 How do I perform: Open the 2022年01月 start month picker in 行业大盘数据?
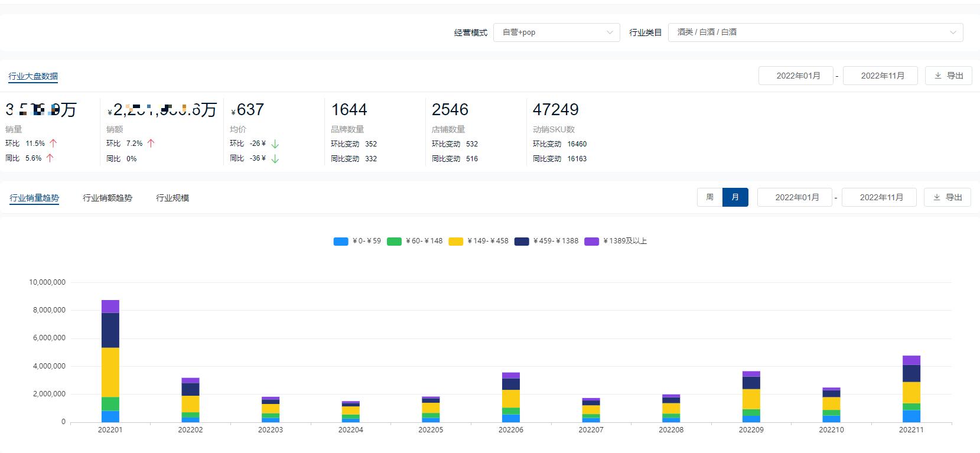796,76
